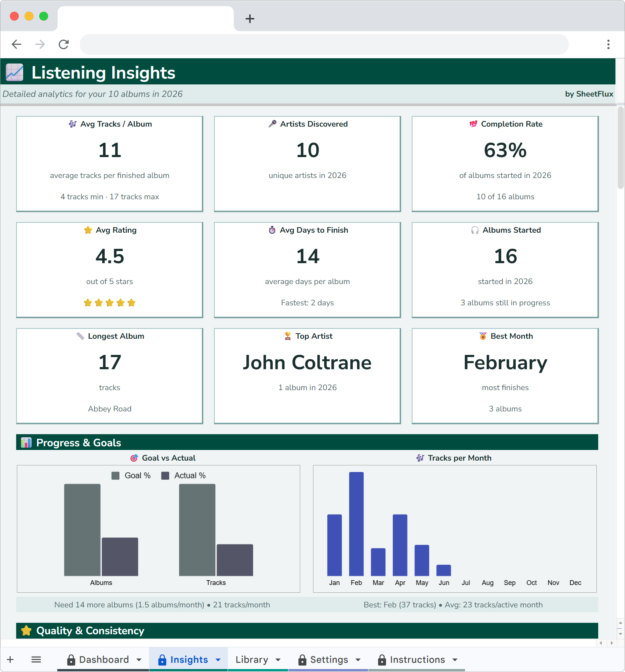
Task: Click the add sheet plus button
Action: click(10, 659)
